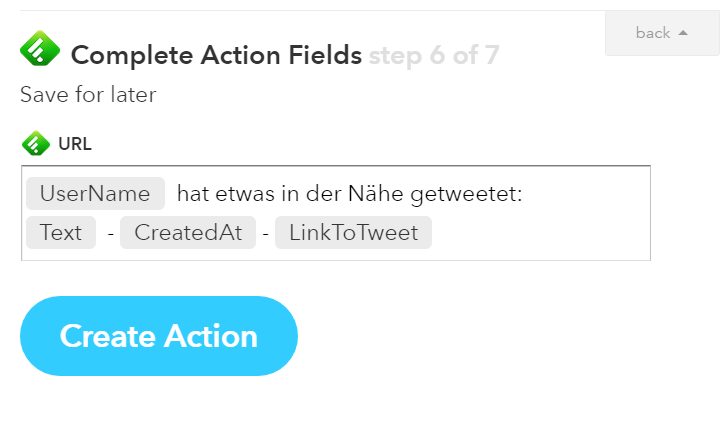This screenshot has width=723, height=436.
Task: Click the text 'hat etwas in der'
Action: (x=260, y=194)
